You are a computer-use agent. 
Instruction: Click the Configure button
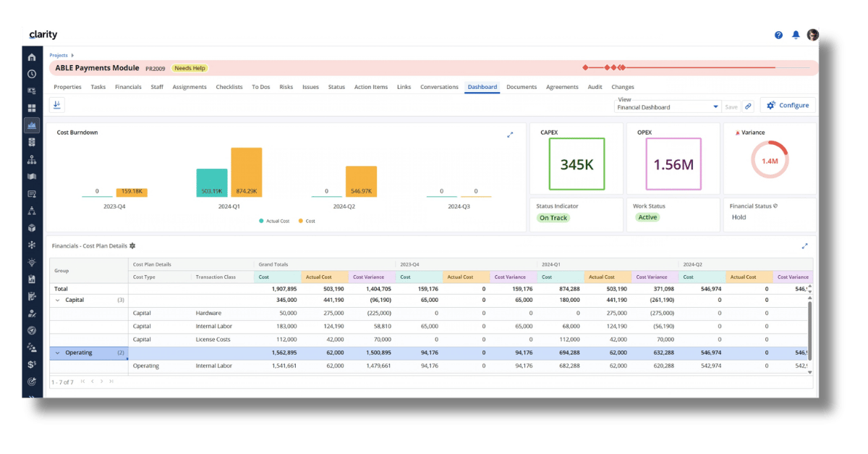point(787,105)
